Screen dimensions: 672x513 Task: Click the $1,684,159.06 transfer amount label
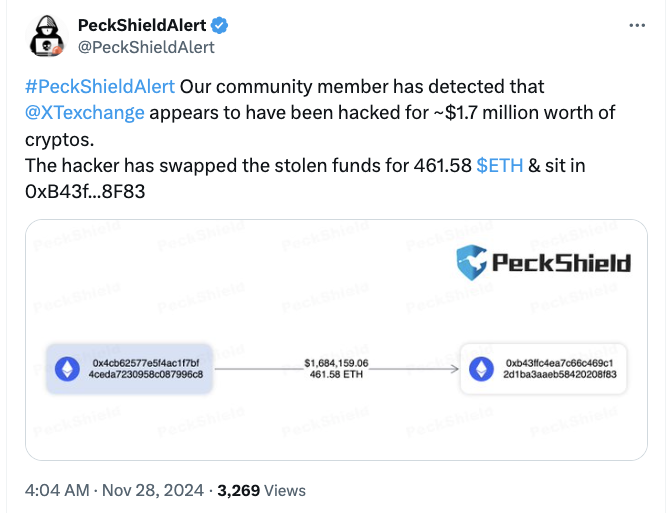click(336, 362)
